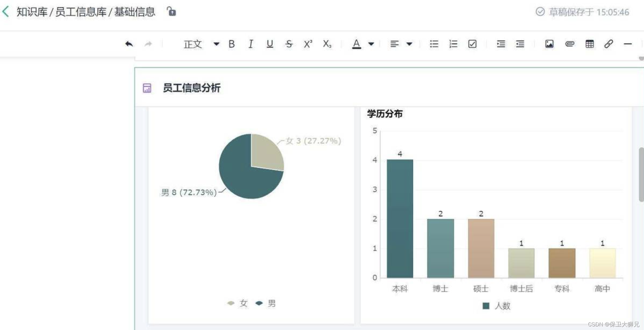Click the font color A swatch

pyautogui.click(x=356, y=44)
